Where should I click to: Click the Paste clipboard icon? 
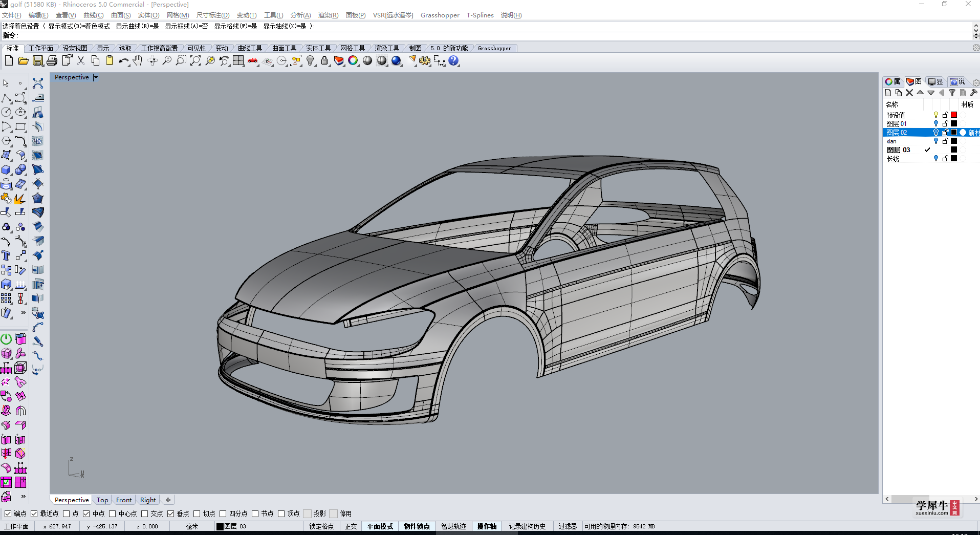pos(110,61)
